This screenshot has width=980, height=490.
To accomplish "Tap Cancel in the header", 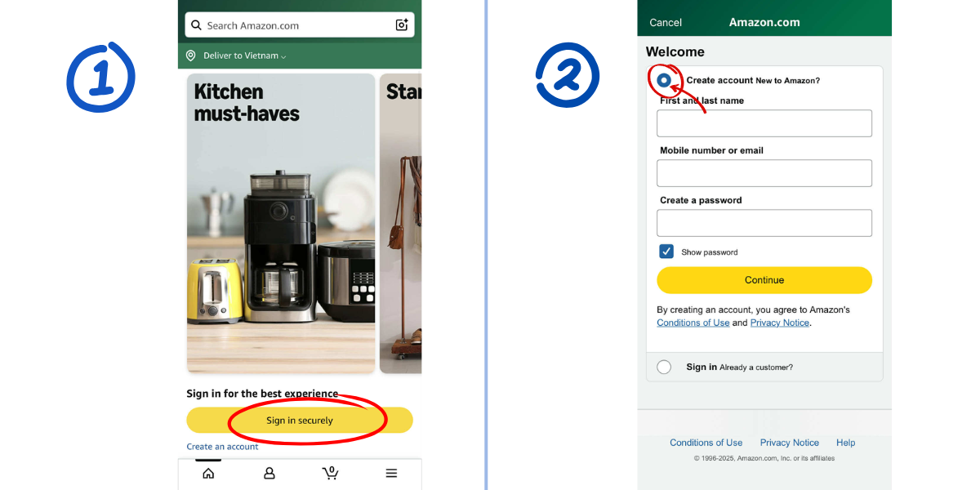I will [x=666, y=23].
